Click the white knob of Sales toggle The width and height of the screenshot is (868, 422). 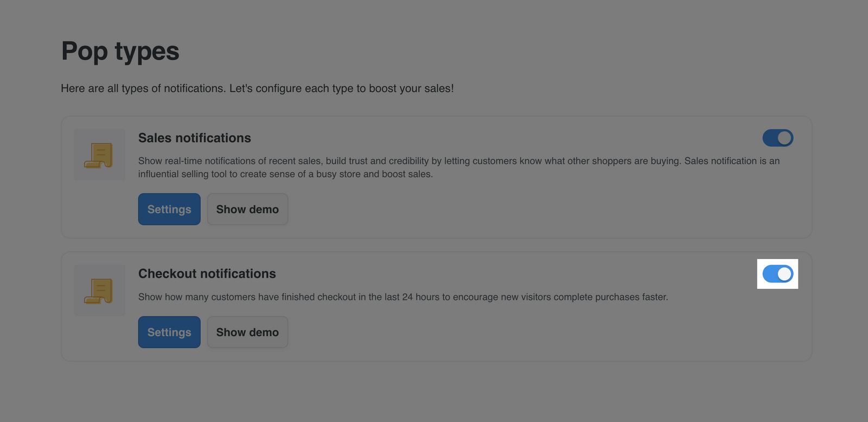tap(784, 138)
